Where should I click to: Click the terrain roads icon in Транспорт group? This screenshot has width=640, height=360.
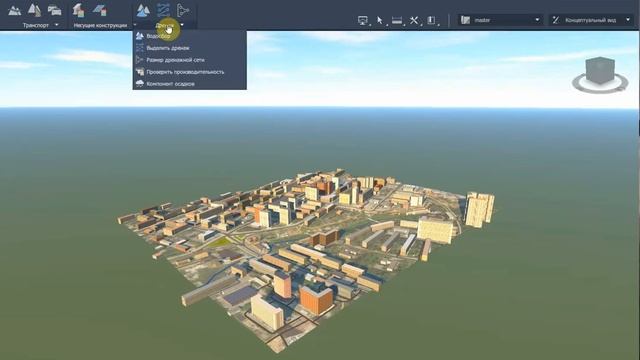tap(14, 11)
